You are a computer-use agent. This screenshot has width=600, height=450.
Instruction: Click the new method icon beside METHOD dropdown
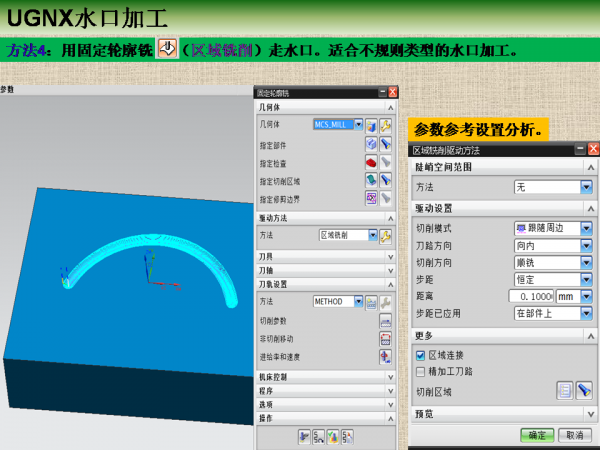371,303
